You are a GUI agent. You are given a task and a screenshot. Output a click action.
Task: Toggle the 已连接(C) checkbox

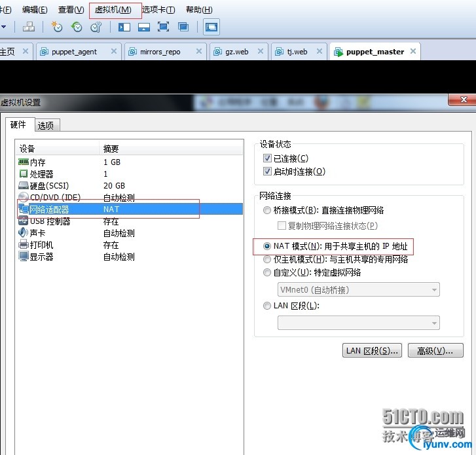click(267, 158)
